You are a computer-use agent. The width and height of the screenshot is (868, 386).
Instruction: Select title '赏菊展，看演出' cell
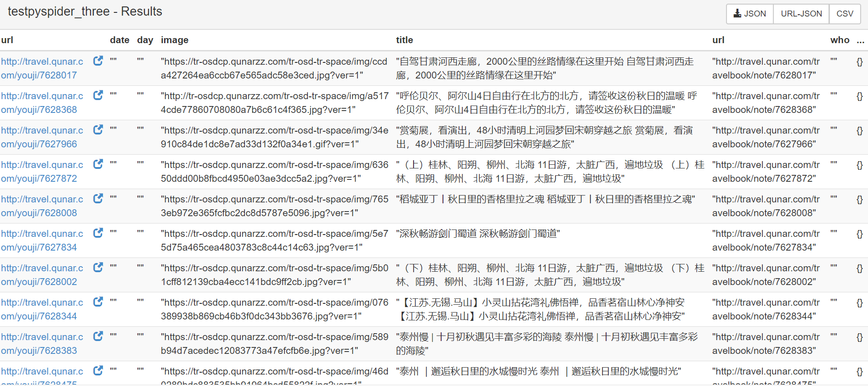tap(545, 137)
